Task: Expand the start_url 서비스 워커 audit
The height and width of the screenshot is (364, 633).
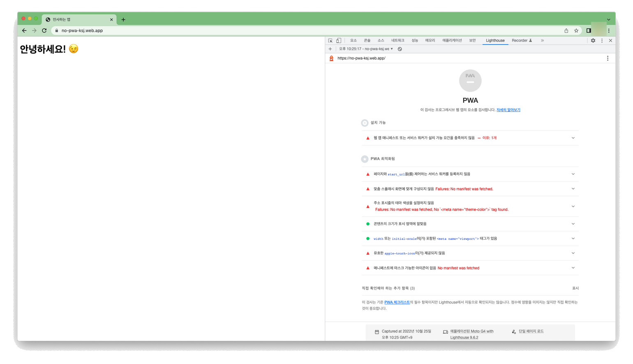Action: coord(470,174)
